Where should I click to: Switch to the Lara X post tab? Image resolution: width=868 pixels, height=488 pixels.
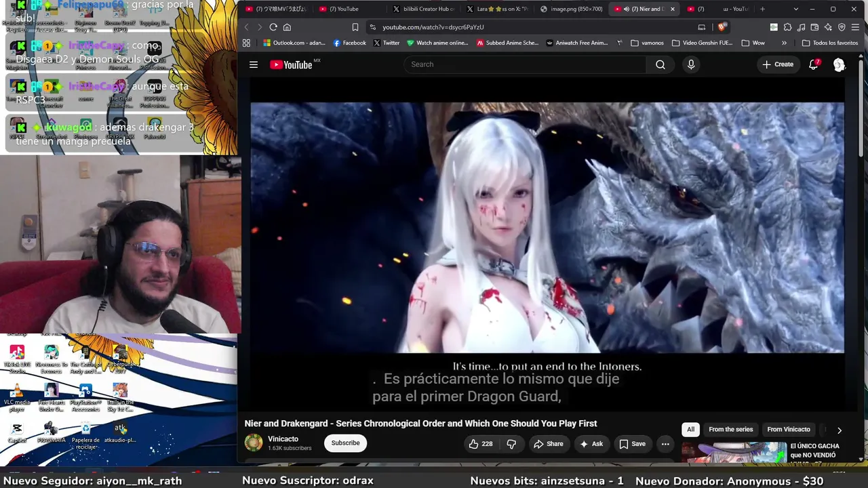[498, 9]
